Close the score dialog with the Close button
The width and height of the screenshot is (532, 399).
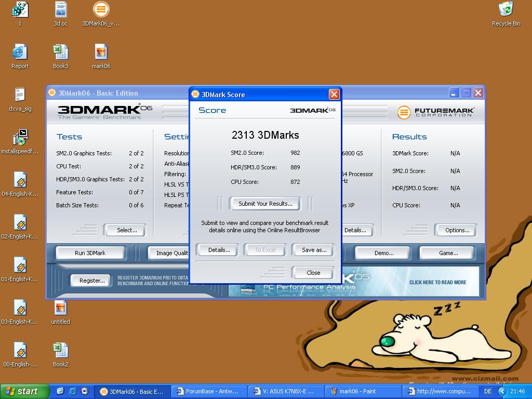(x=313, y=273)
